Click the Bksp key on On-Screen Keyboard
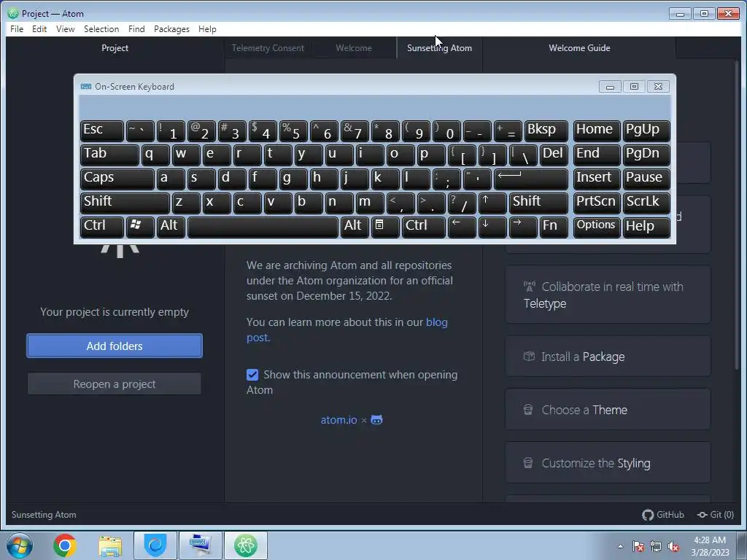 546,131
